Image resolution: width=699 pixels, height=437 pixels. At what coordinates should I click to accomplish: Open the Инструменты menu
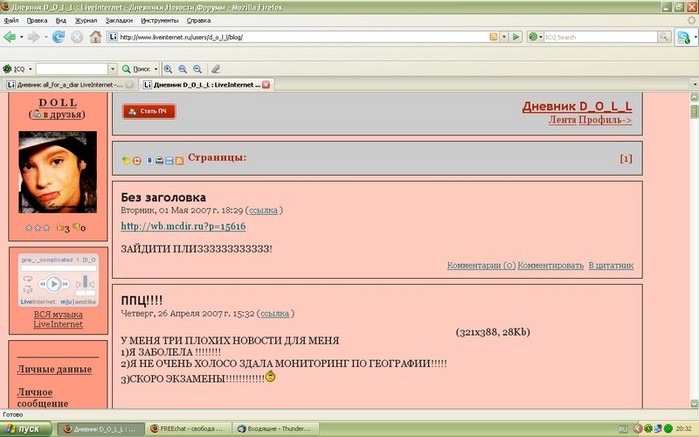click(x=160, y=21)
